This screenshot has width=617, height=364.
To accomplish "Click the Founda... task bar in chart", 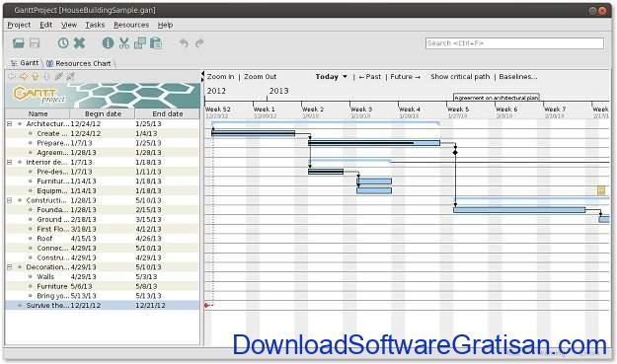I will (519, 210).
